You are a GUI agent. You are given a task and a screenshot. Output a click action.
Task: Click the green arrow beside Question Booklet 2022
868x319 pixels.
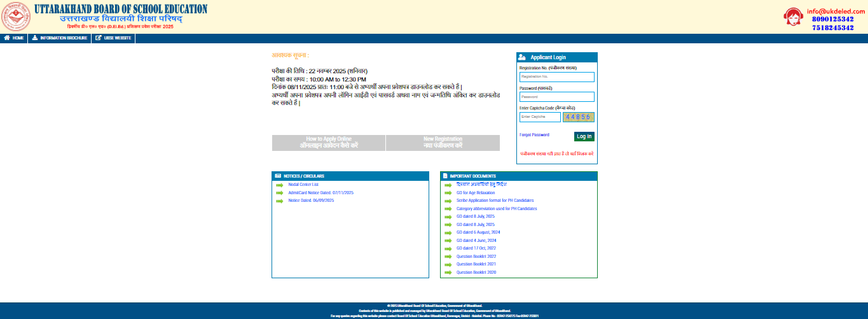click(x=448, y=257)
